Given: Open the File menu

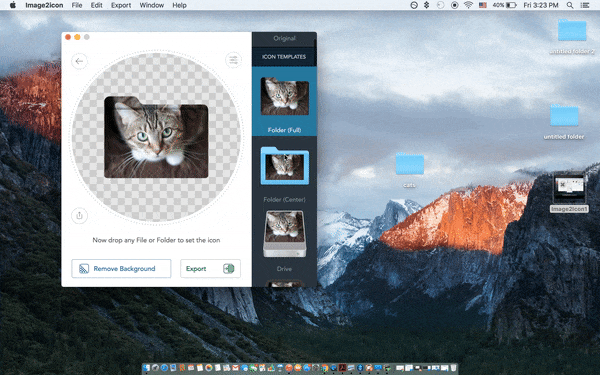Looking at the screenshot, I should (x=77, y=5).
